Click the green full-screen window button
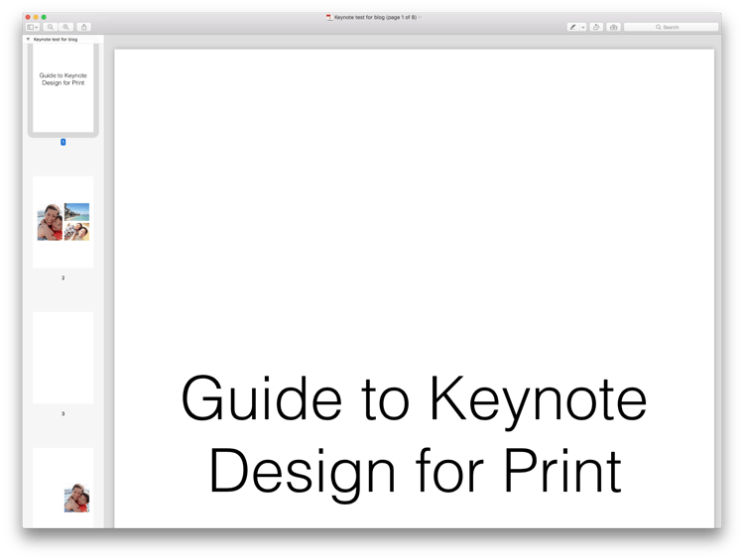This screenshot has width=744, height=560. click(x=44, y=17)
